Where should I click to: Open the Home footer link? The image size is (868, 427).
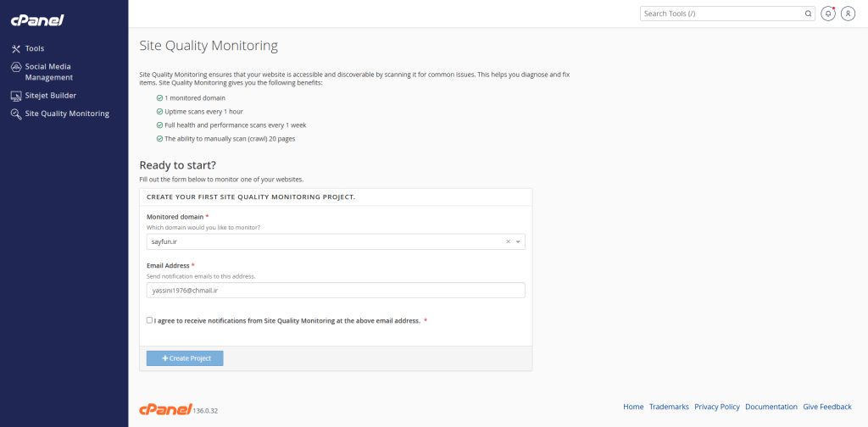pos(633,407)
